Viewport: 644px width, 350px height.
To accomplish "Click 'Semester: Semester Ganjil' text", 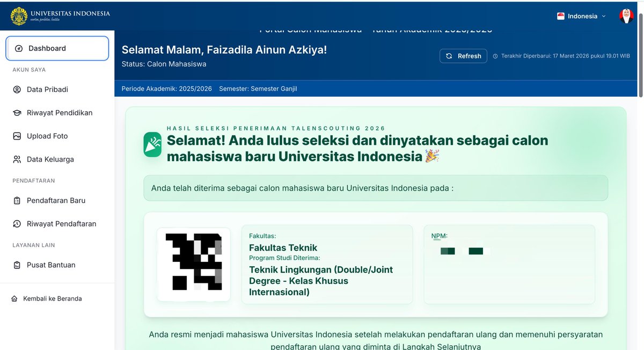I will click(x=258, y=89).
